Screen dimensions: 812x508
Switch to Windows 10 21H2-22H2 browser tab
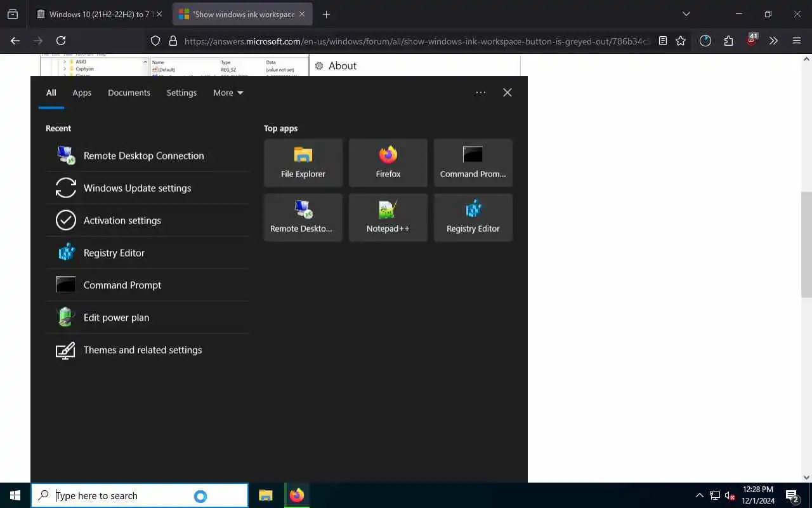[100, 14]
